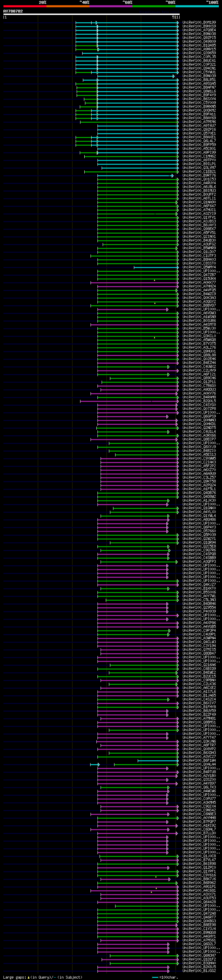Select hit label UniRef100_A8JBL6
222x980 pixels.
click(199, 187)
